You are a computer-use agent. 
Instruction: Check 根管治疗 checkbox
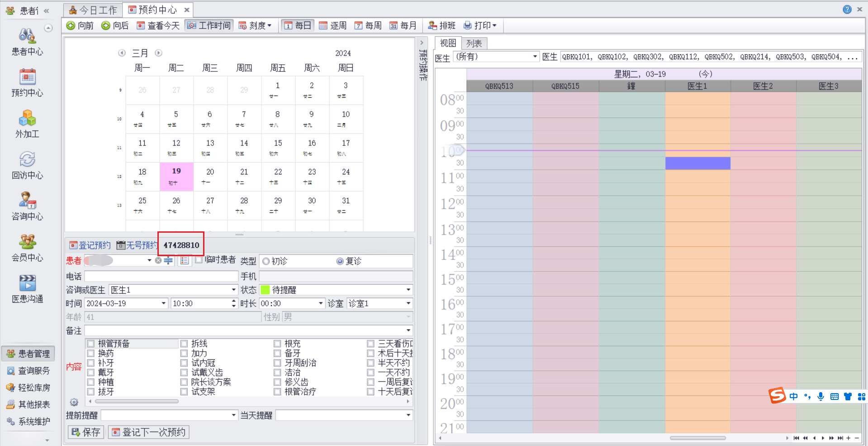(277, 391)
